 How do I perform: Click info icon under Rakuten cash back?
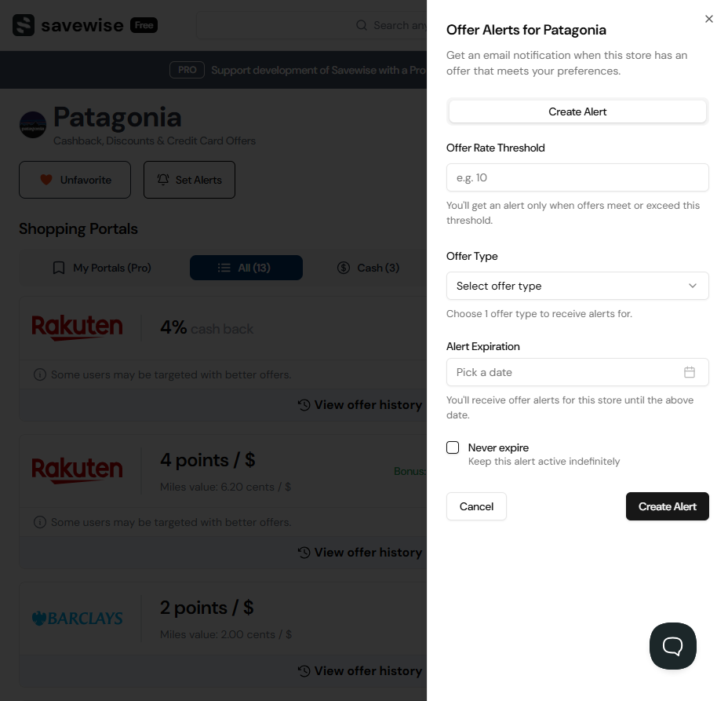coord(40,374)
